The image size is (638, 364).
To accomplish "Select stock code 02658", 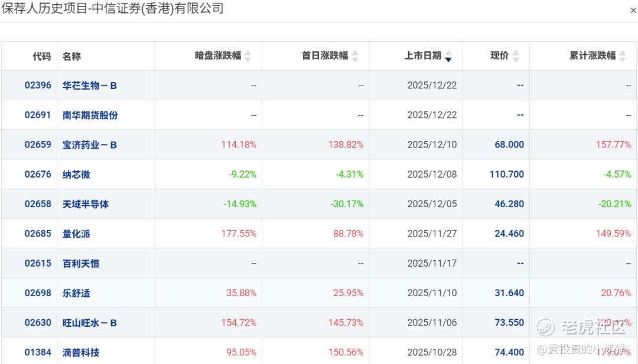I will (x=38, y=204).
